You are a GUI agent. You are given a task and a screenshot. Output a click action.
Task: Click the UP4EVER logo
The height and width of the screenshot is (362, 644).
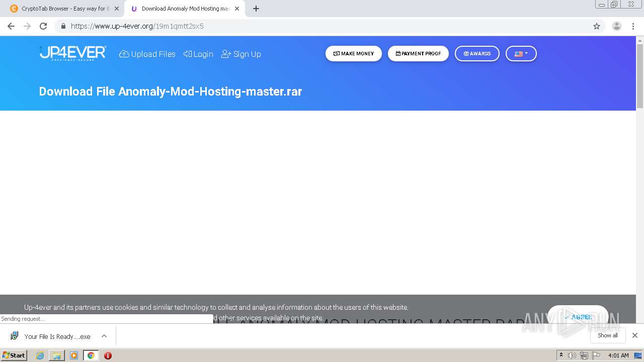pyautogui.click(x=73, y=53)
